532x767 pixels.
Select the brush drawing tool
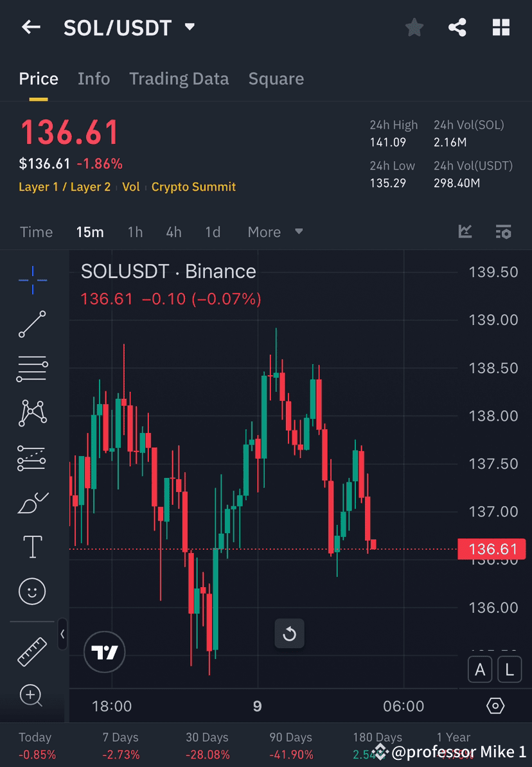(32, 502)
